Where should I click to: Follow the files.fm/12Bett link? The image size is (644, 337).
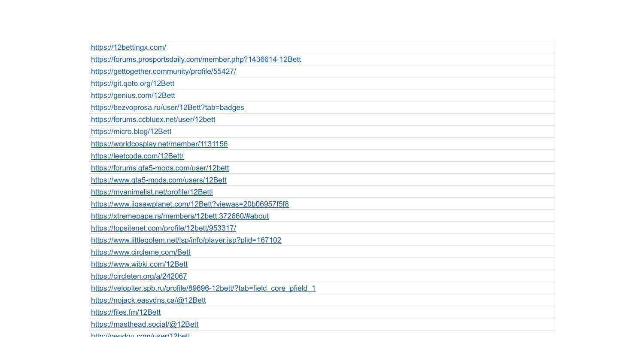pyautogui.click(x=126, y=312)
